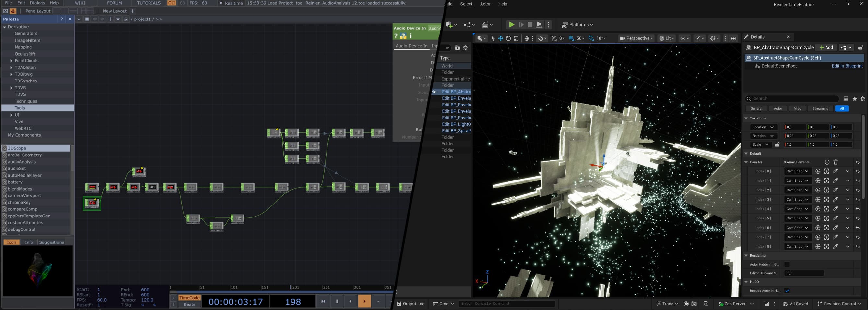Screen dimensions: 868x310
Task: Uncheck Include Actor in HLOD
Action: click(787, 291)
